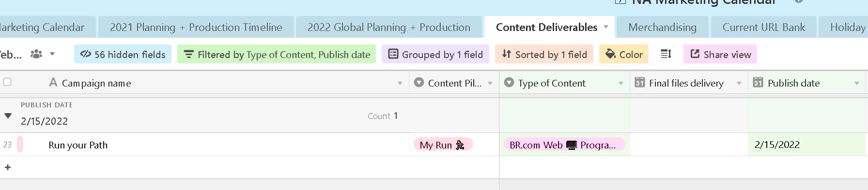Switch to 2021 Planning + Production Timeline tab
This screenshot has width=868, height=190.
click(196, 27)
